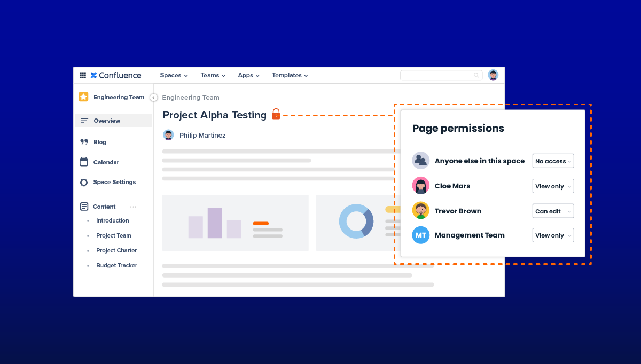This screenshot has height=364, width=641.
Task: Click the lock icon beside Project Alpha Testing
Action: [276, 114]
